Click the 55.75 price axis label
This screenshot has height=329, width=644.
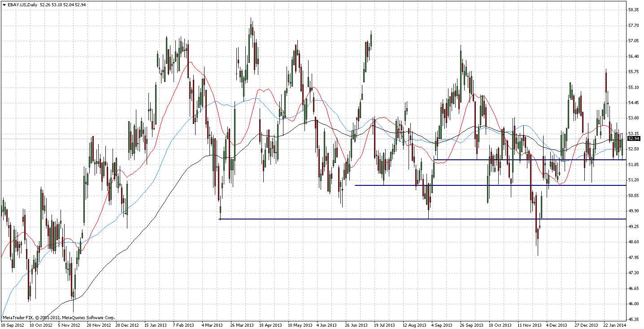pyautogui.click(x=633, y=72)
